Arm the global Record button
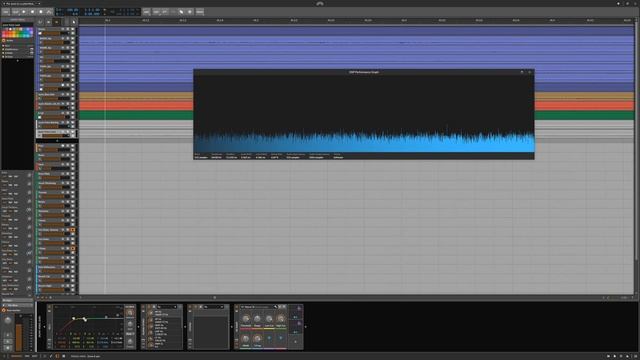The image size is (640, 360). (x=41, y=12)
